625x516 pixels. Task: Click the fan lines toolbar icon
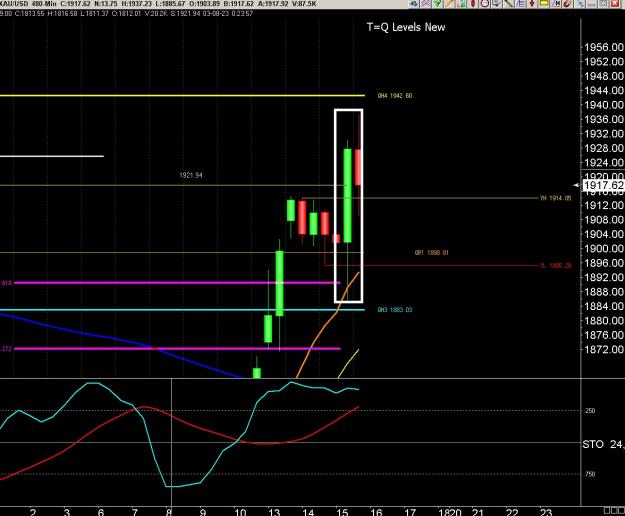tap(520, 3)
